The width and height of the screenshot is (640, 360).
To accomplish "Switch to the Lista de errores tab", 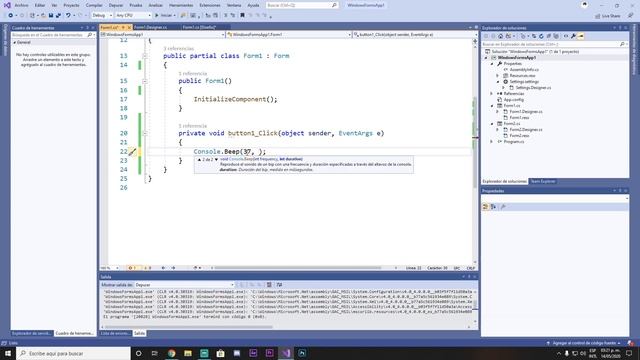I will (116, 333).
